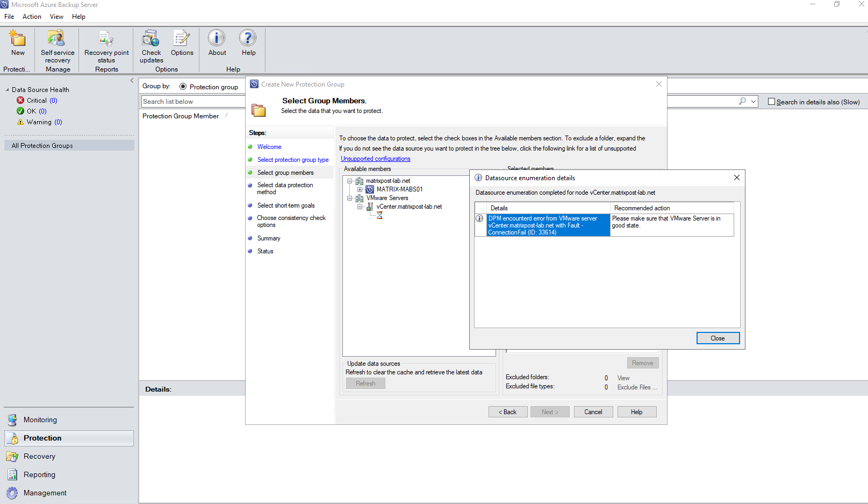
Task: Collapse the vCenter.matrixpost-lab.net node
Action: pyautogui.click(x=360, y=207)
